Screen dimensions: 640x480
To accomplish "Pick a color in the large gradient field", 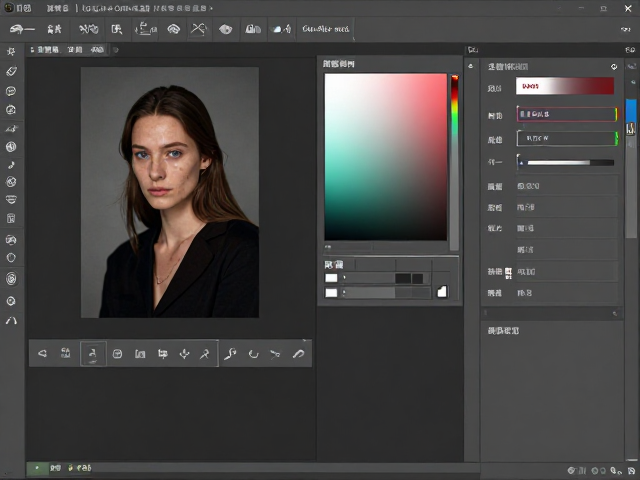I will [385, 157].
